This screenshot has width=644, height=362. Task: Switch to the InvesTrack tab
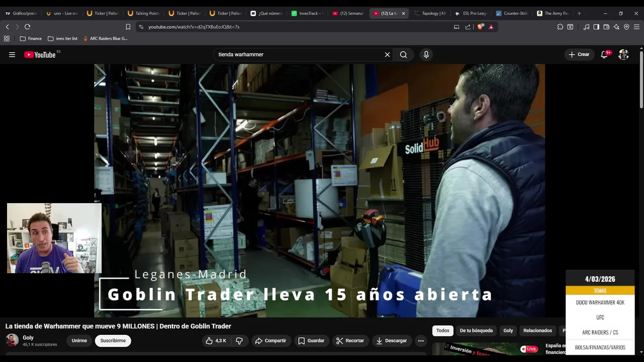(x=307, y=14)
